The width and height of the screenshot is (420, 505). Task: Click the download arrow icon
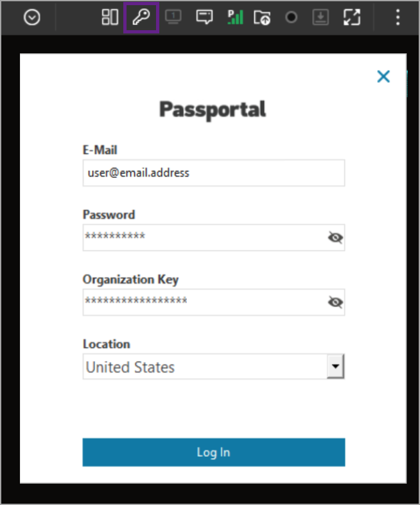pyautogui.click(x=320, y=17)
